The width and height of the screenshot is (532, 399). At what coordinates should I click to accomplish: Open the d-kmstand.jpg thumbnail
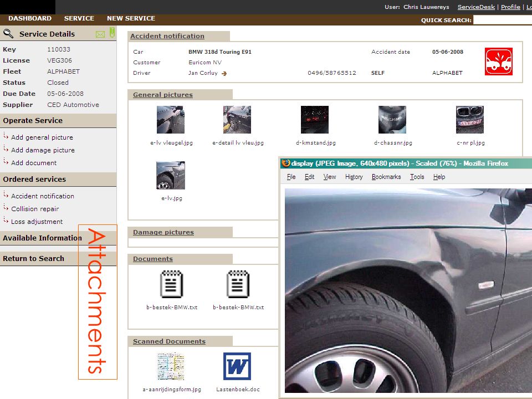pos(315,120)
